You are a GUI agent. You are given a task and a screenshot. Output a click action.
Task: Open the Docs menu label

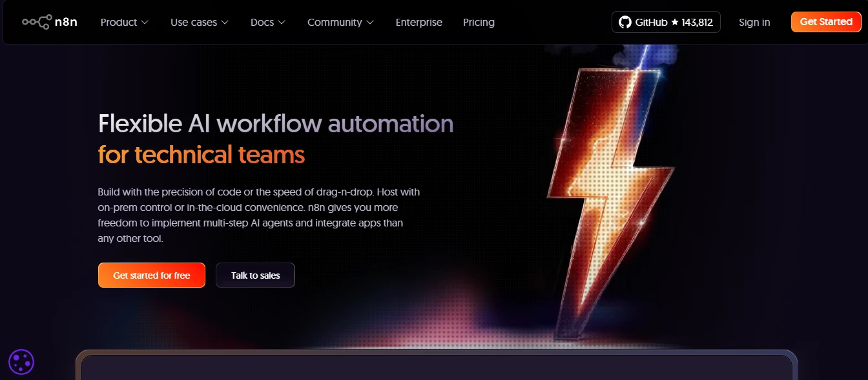(x=262, y=23)
